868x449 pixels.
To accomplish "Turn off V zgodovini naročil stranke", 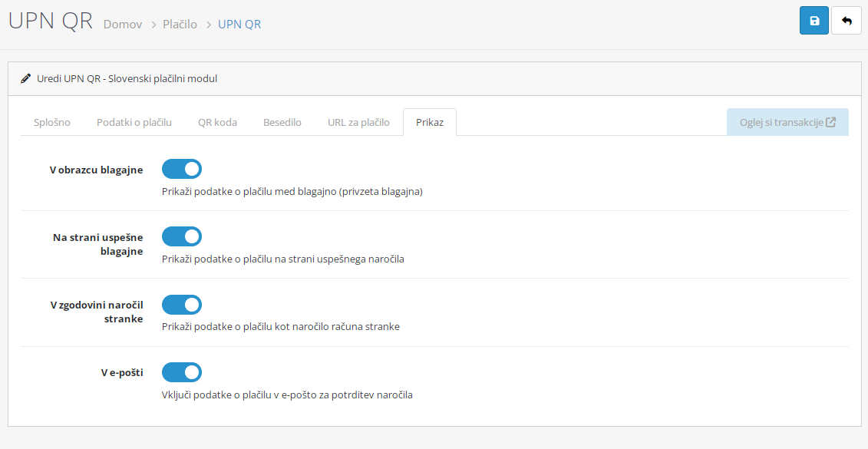I will [182, 305].
